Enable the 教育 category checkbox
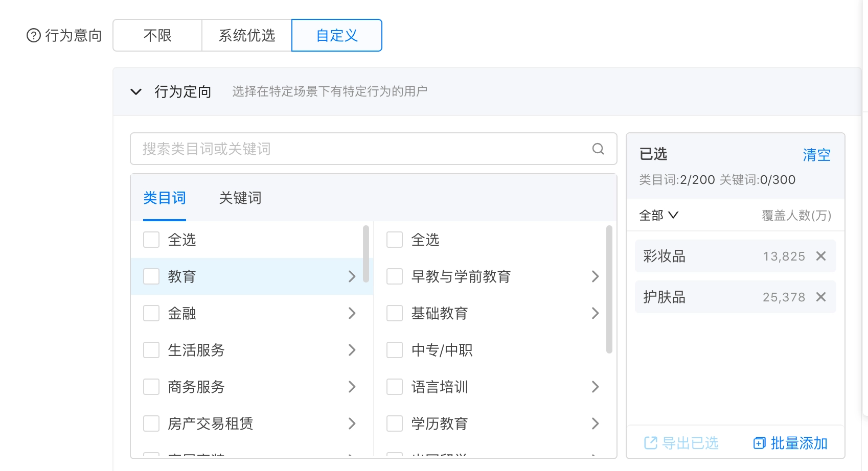Viewport: 868px width, 471px height. (151, 276)
